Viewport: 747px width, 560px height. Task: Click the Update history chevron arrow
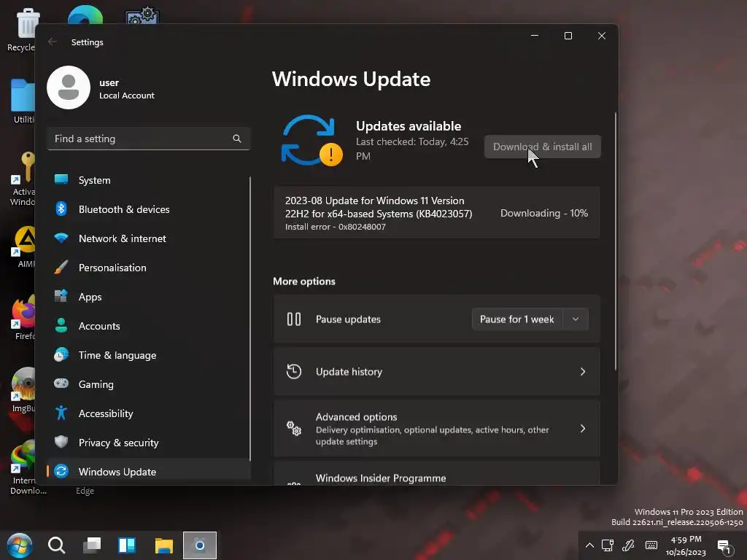(x=583, y=371)
